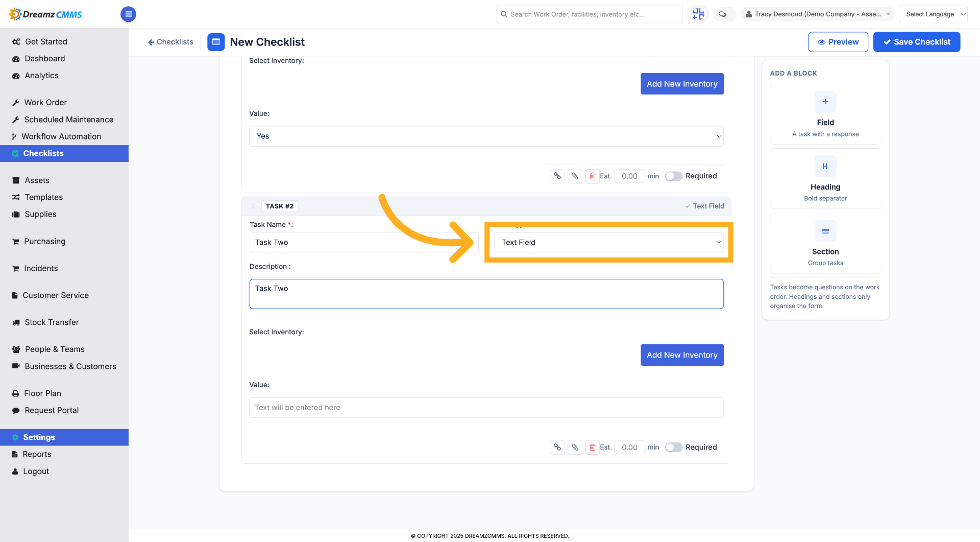
Task: Open the Text Field type dropdown
Action: click(x=608, y=243)
